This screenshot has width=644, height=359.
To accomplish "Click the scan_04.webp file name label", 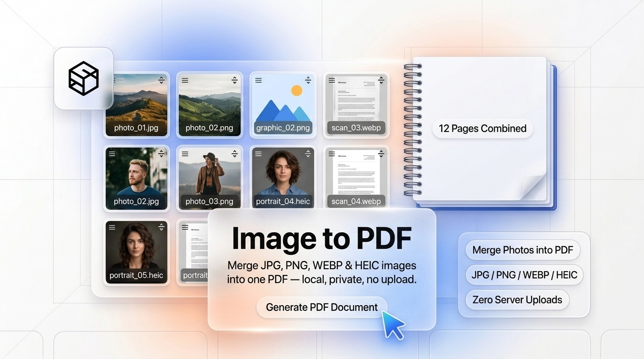I will coord(356,201).
